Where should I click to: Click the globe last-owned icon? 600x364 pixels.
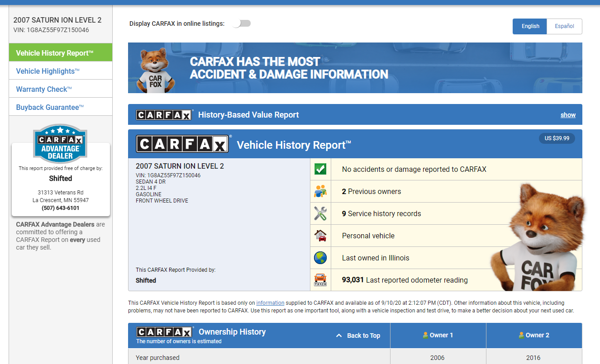[x=320, y=258]
